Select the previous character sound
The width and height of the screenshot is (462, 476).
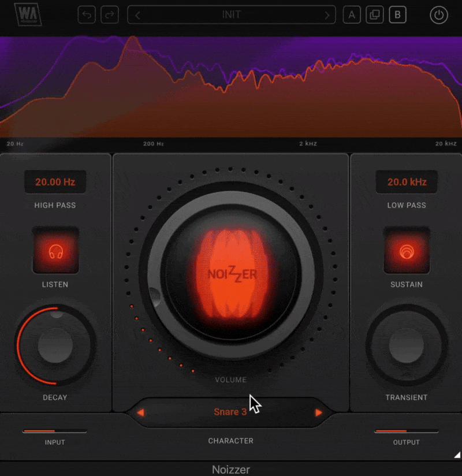click(x=140, y=412)
